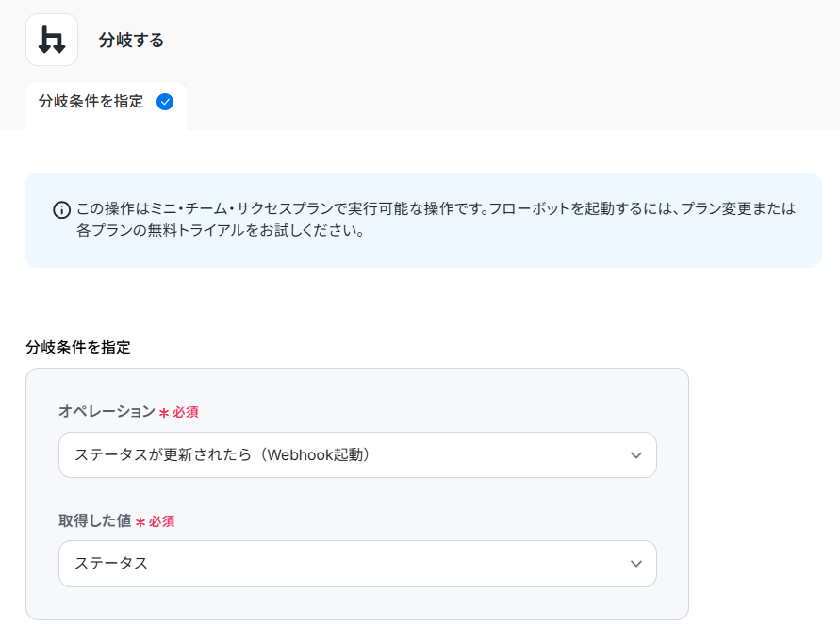840x643 pixels.
Task: Click the chevron arrow in the オペレーション field
Action: pyautogui.click(x=636, y=455)
